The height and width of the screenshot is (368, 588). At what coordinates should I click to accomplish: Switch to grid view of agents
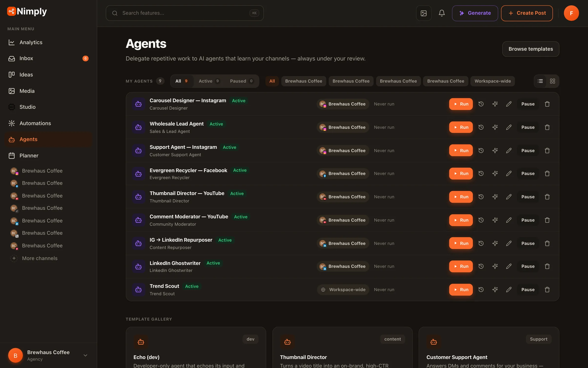pyautogui.click(x=552, y=81)
